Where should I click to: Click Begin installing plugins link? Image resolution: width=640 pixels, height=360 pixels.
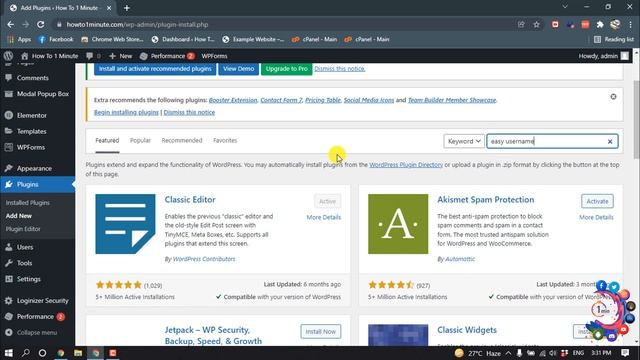pyautogui.click(x=126, y=112)
